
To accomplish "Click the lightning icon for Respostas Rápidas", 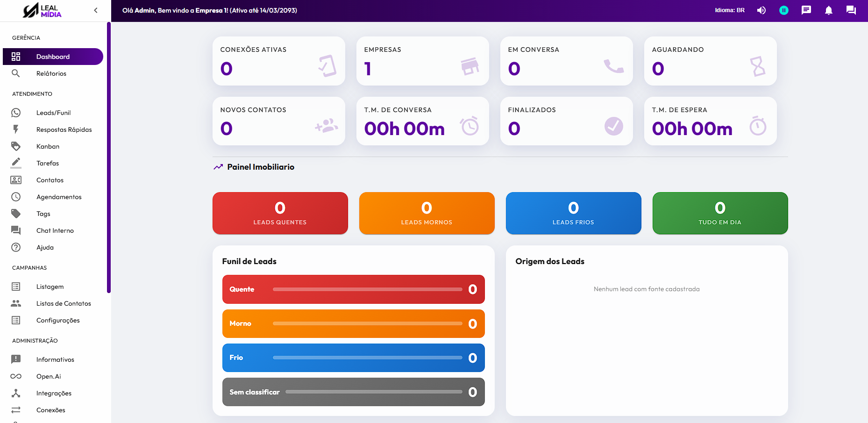I will (16, 129).
